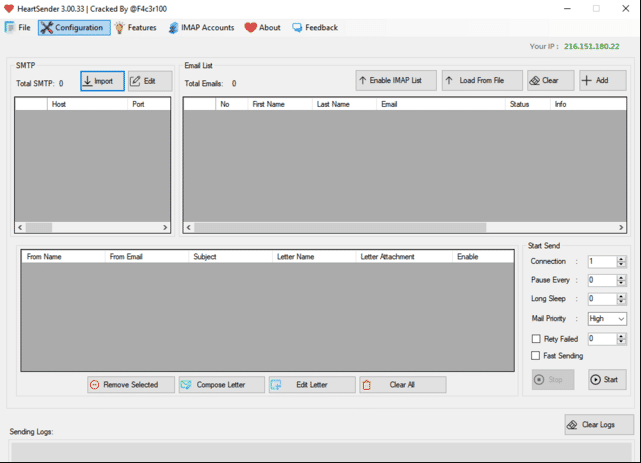
Task: Click the Remove Selected button
Action: [131, 385]
